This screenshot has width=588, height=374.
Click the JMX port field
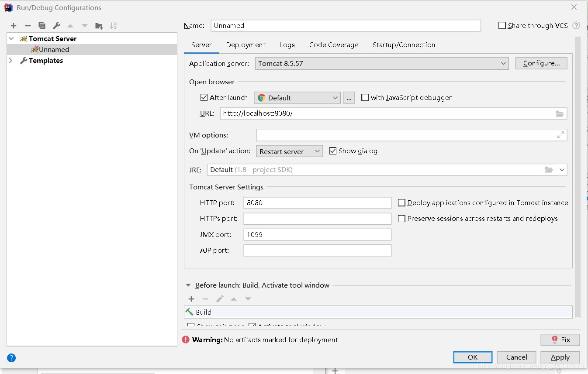click(317, 235)
